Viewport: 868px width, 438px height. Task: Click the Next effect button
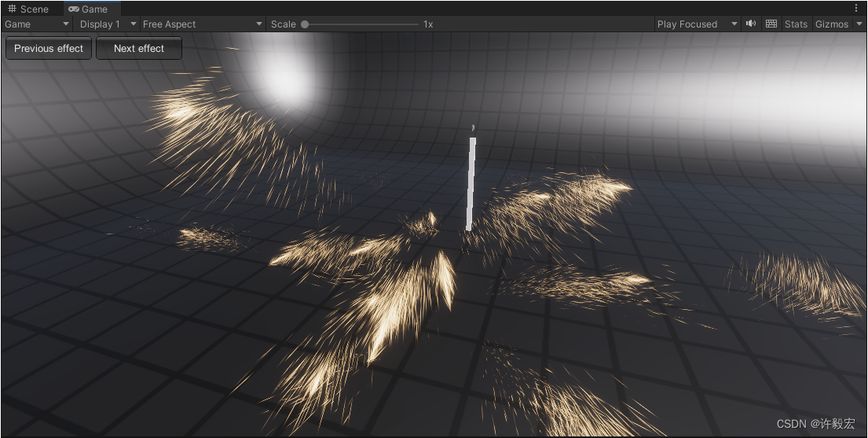[139, 48]
